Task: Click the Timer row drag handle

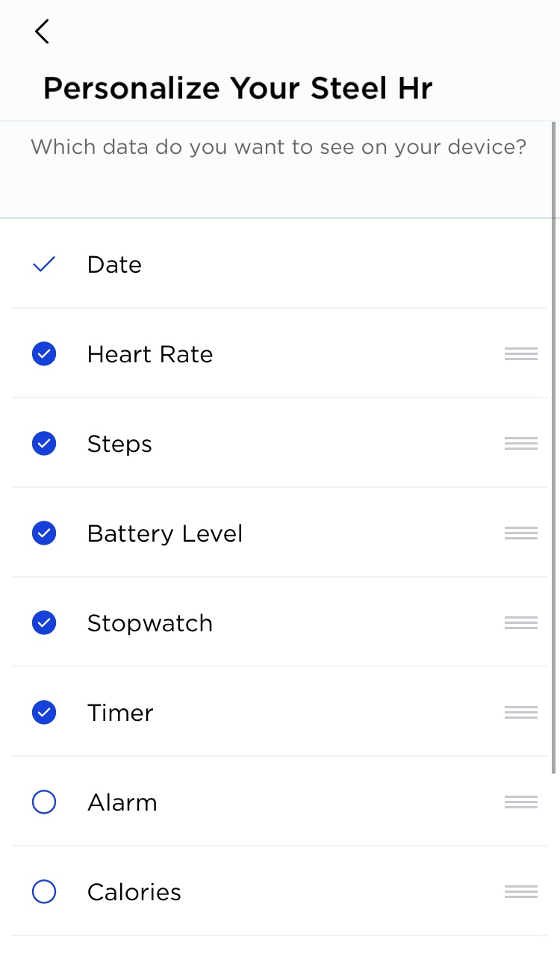Action: (x=520, y=713)
